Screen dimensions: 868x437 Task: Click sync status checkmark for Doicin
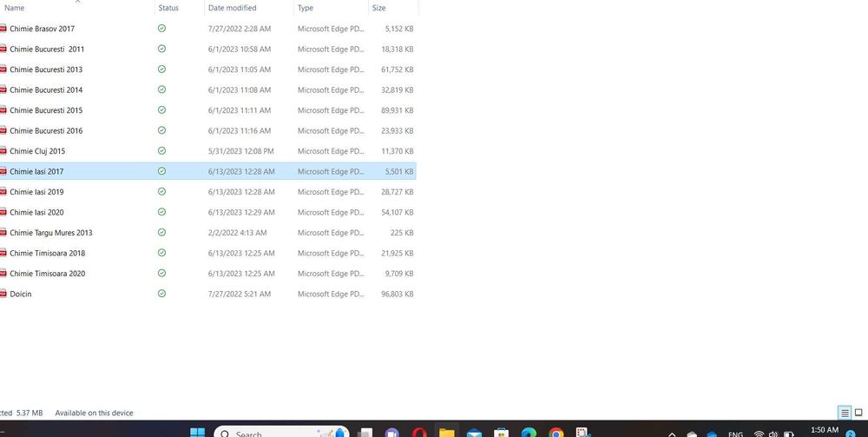[x=161, y=294]
